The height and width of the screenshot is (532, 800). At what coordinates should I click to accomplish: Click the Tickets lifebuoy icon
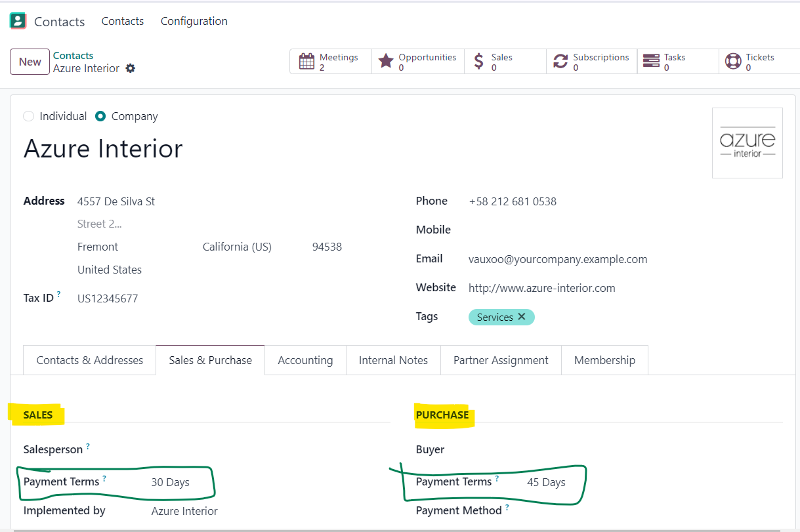[733, 62]
